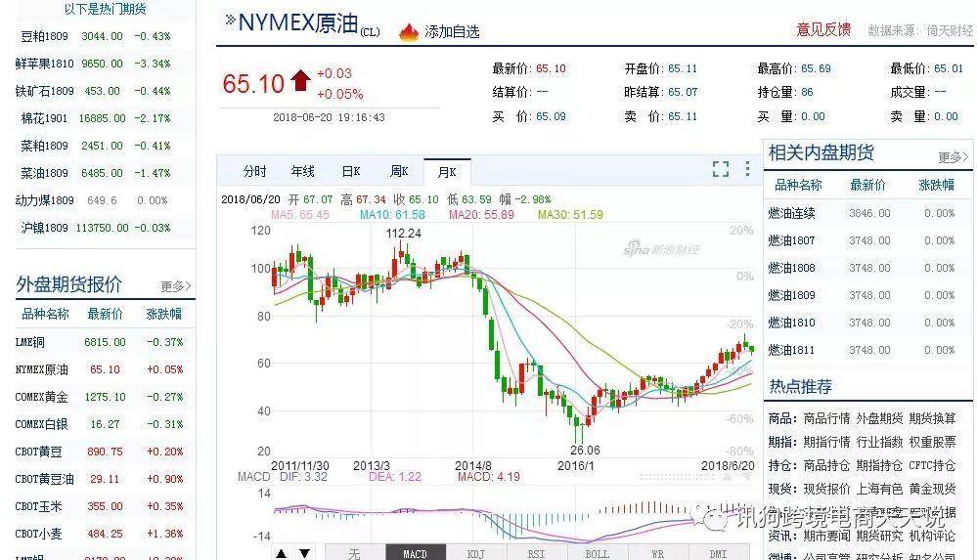Click the 26.06 low marker on chart
The image size is (977, 560).
tap(585, 451)
